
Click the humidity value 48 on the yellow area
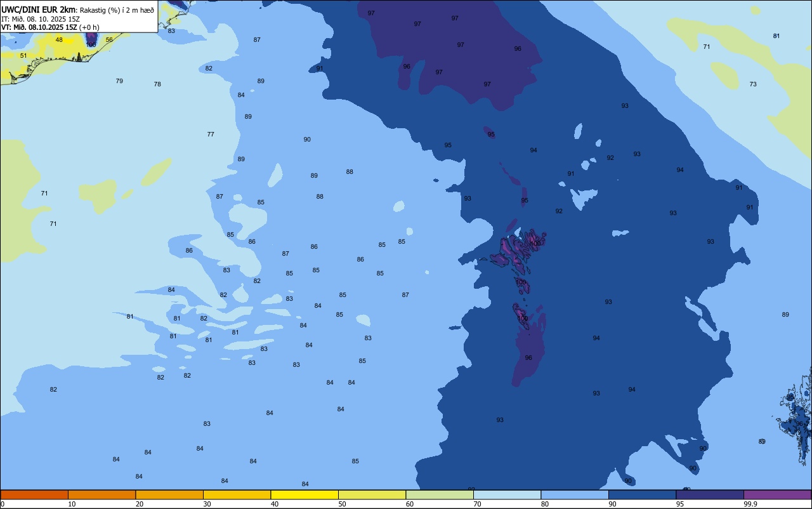[59, 40]
